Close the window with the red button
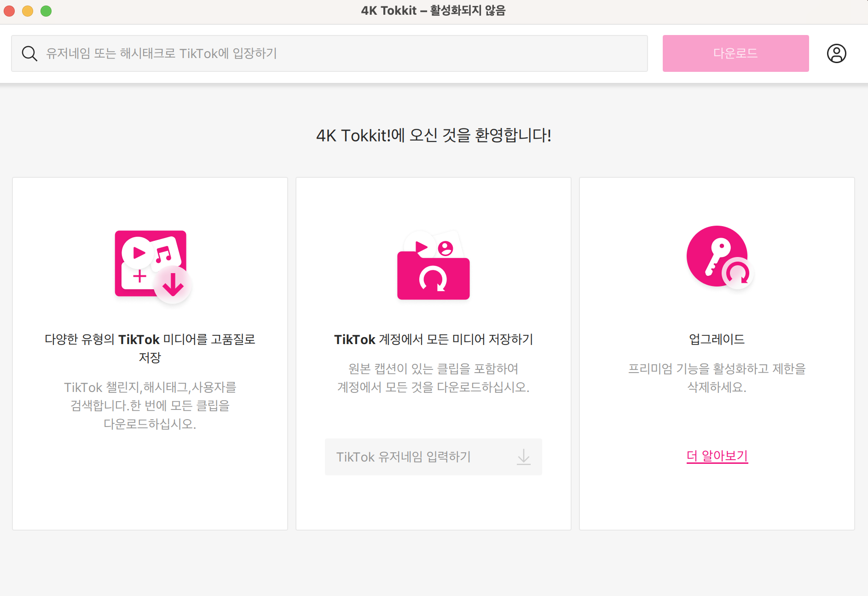The height and width of the screenshot is (596, 868). 9,11
